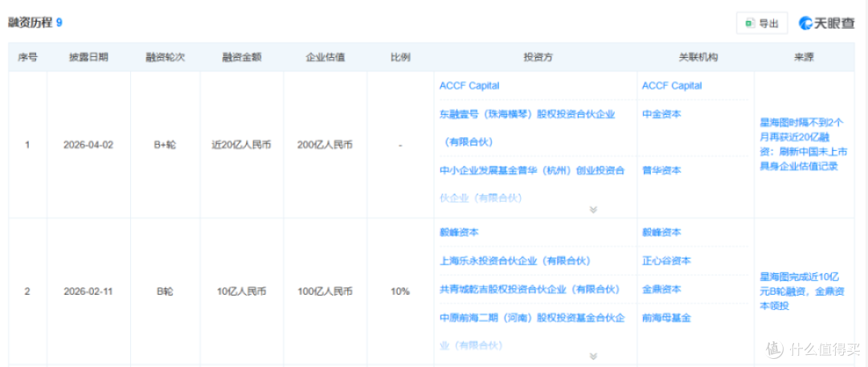
Task: Click the 融资金额 column header
Action: [x=242, y=58]
